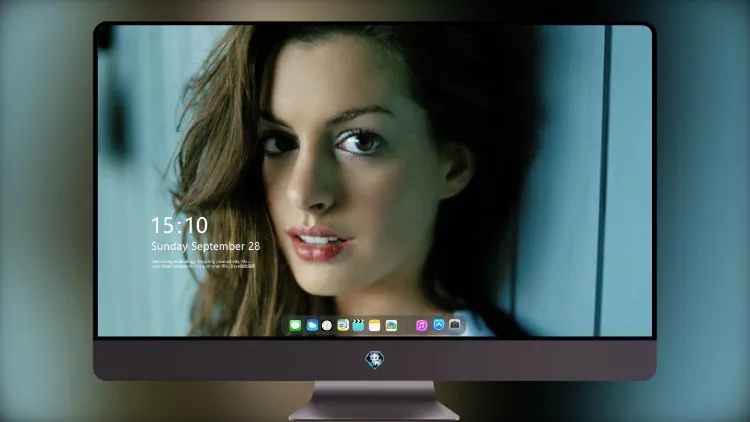Open the yellow Notes app in the dock
Viewport: 750px width, 422px height.
tap(375, 326)
